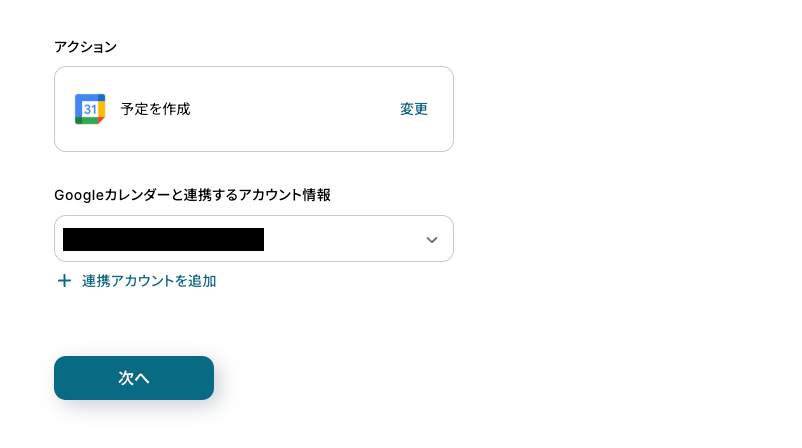
Task: Click the 変更 link in the action card
Action: point(414,109)
